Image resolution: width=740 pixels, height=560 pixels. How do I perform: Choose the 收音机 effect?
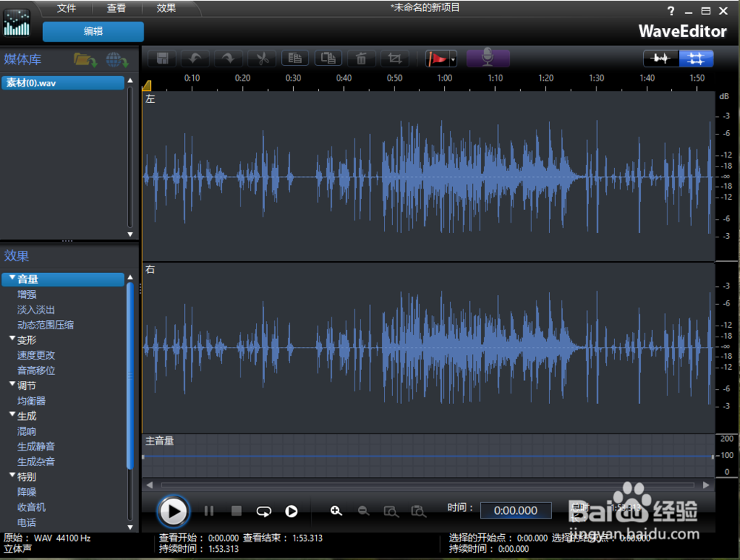click(x=31, y=507)
